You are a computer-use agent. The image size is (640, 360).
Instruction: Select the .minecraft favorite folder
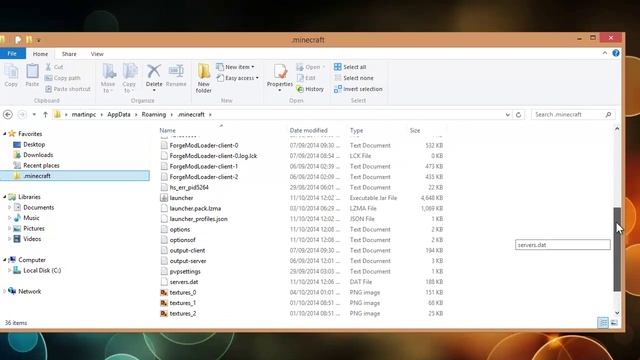coord(75,176)
